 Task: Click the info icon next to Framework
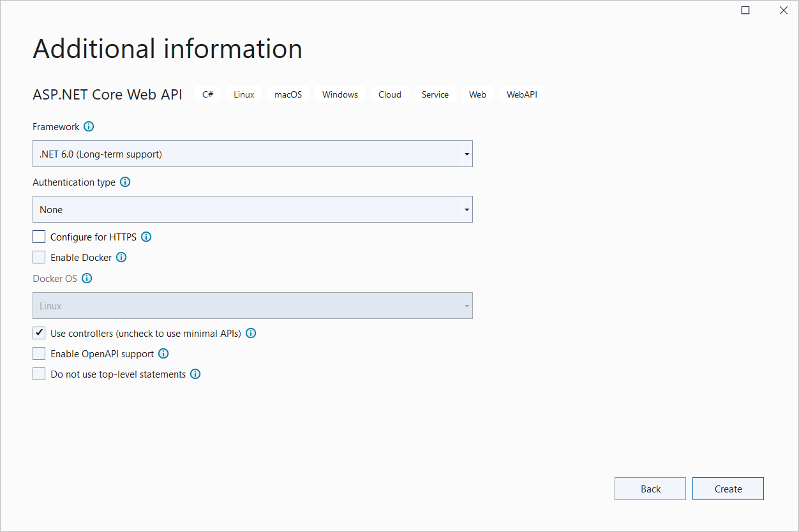click(89, 126)
